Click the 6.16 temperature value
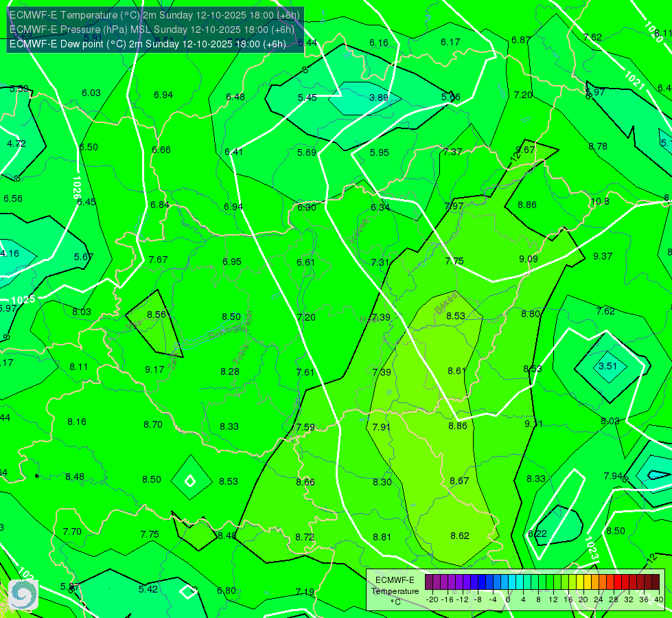Image resolution: width=672 pixels, height=618 pixels. (379, 43)
